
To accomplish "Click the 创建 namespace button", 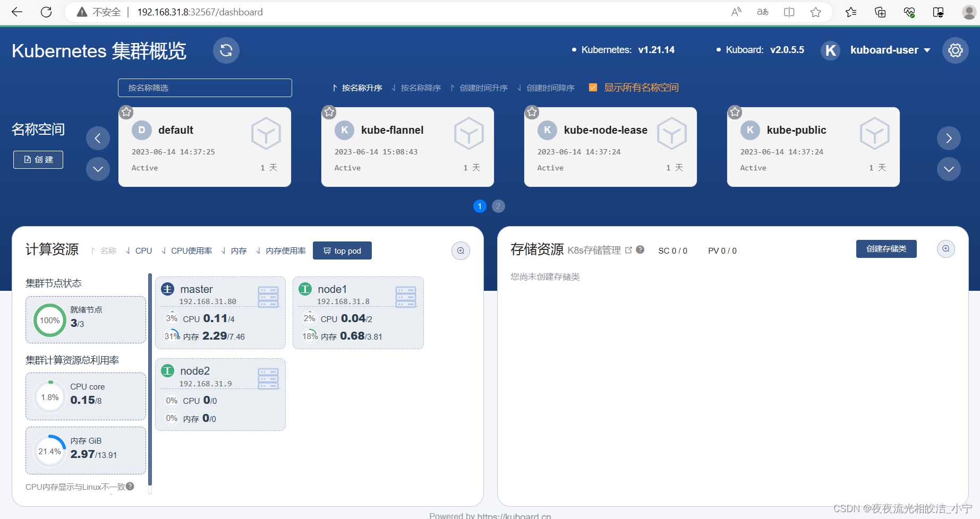I will (x=38, y=160).
